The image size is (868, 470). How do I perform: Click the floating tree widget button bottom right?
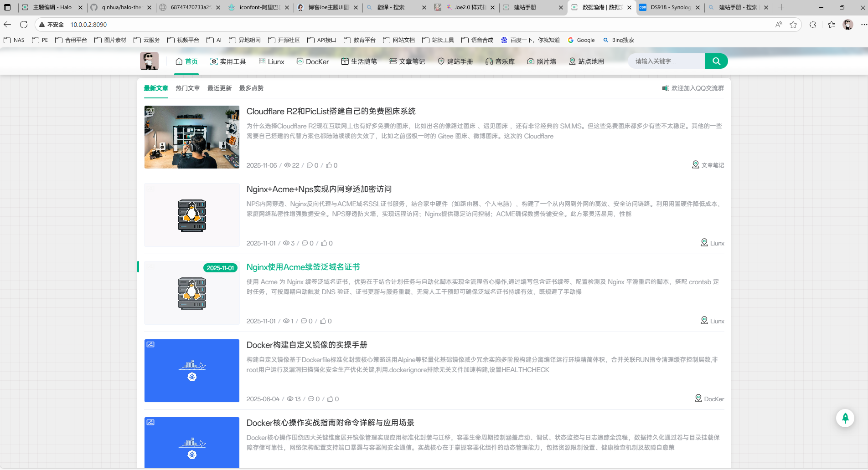point(845,418)
